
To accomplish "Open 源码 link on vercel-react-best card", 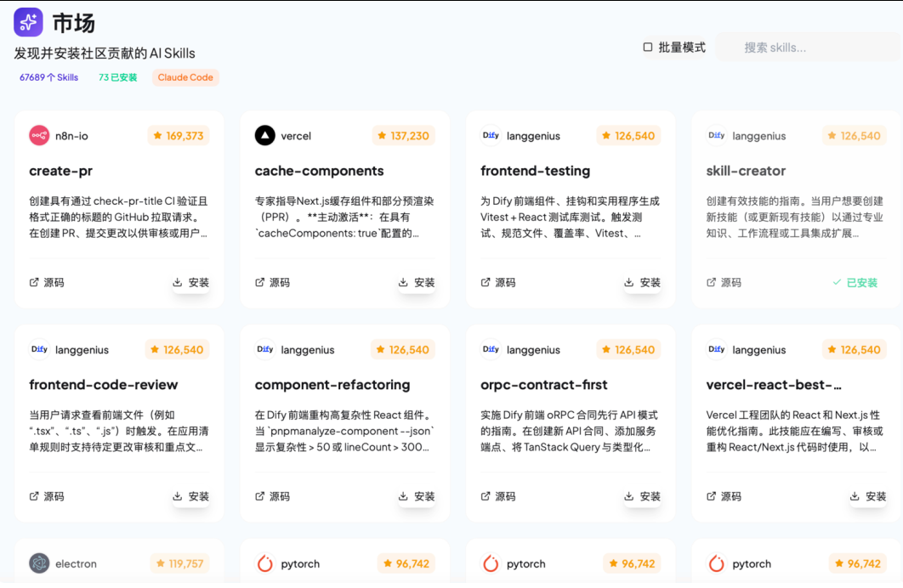I will pos(724,496).
